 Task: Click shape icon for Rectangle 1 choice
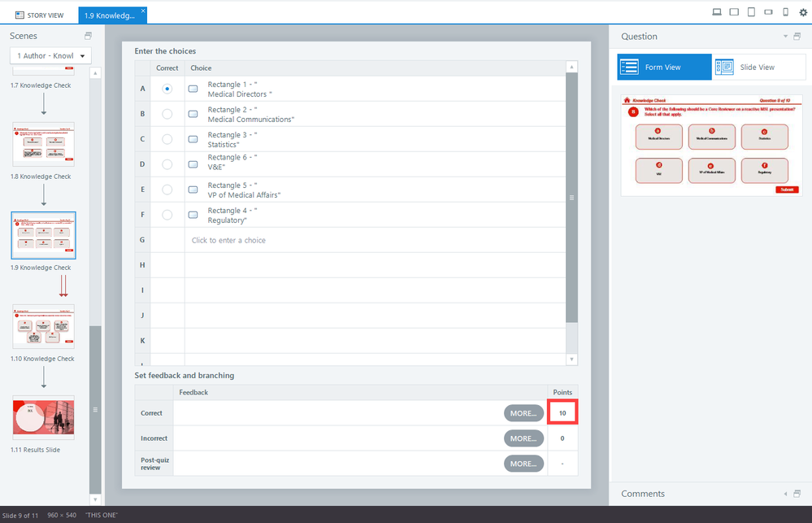[193, 89]
